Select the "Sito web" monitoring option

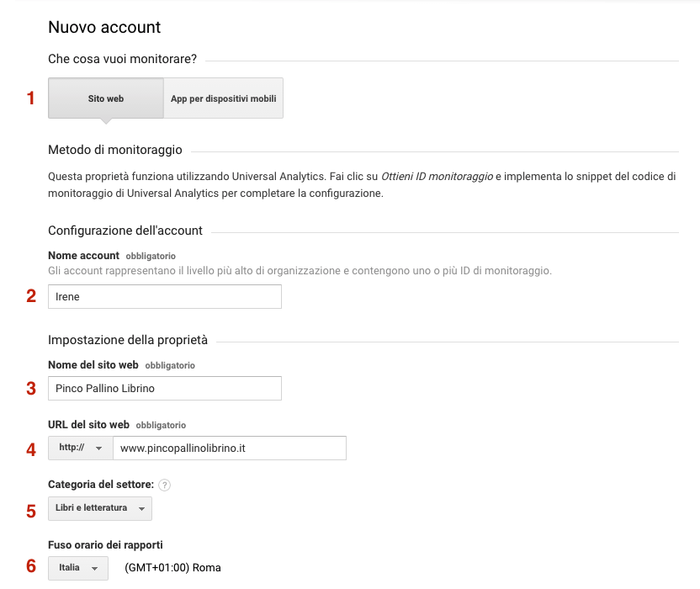104,98
